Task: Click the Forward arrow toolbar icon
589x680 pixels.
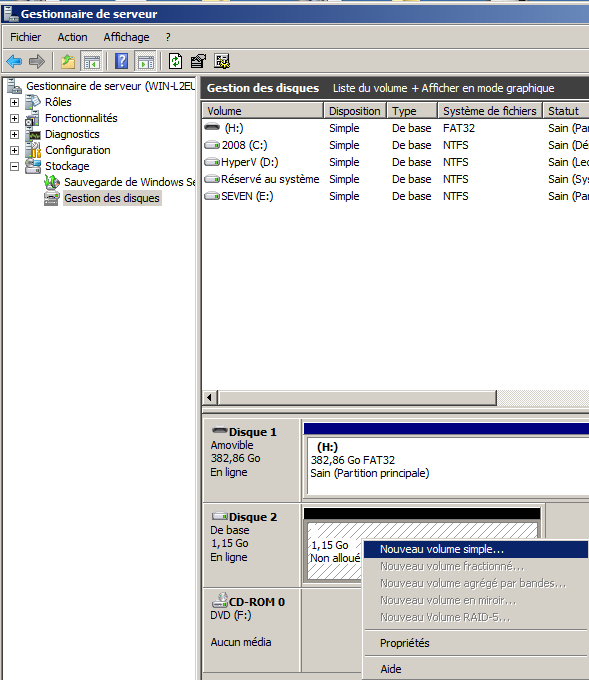Action: coord(37,61)
